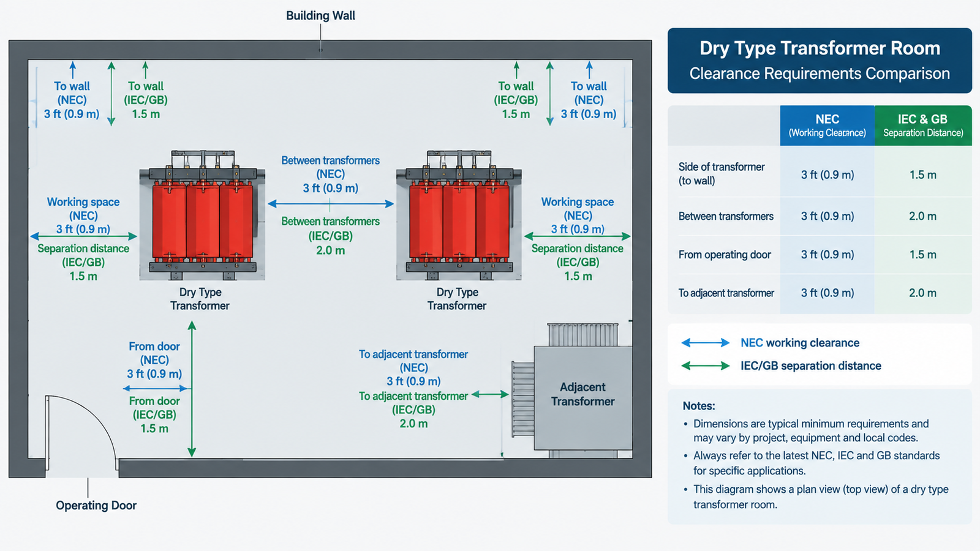Click the 'From door (NEC) 3 ft' label
This screenshot has height=551, width=980.
coord(154,360)
